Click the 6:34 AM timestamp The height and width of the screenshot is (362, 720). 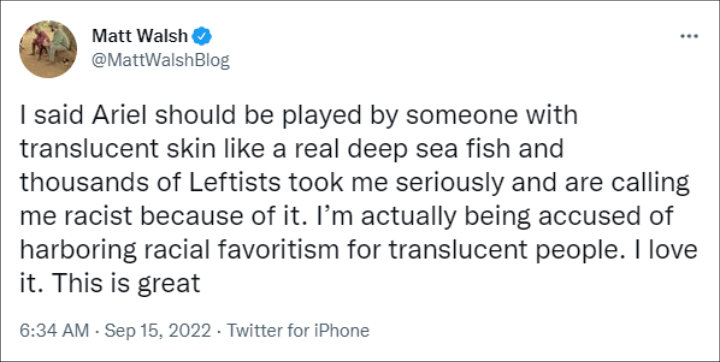tap(54, 331)
